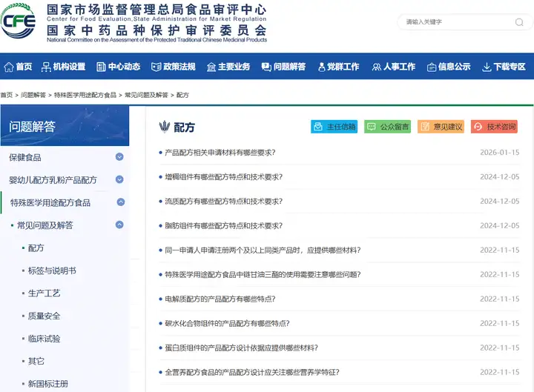
Task: Go to 常见问题及解答 in breadcrumb
Action: [146, 95]
